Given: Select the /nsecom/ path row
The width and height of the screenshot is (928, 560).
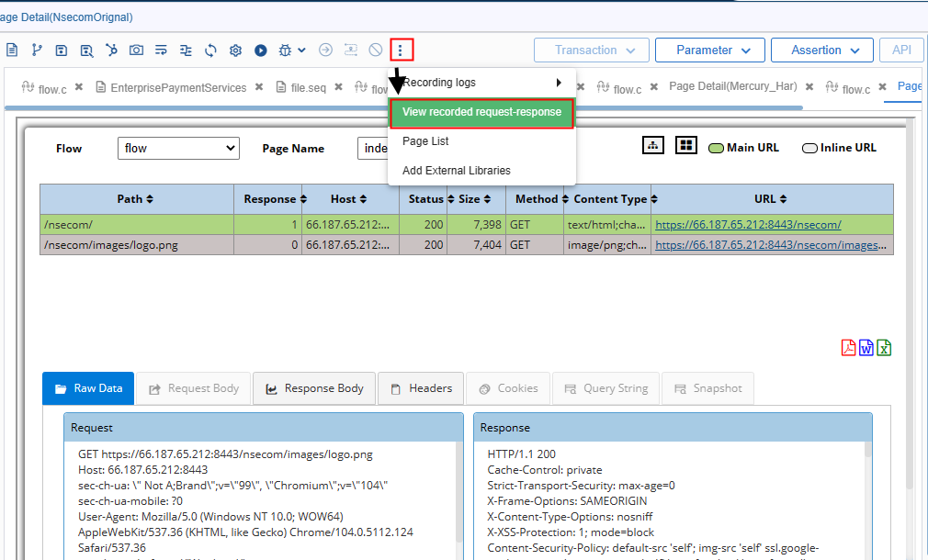Looking at the screenshot, I should coord(467,225).
